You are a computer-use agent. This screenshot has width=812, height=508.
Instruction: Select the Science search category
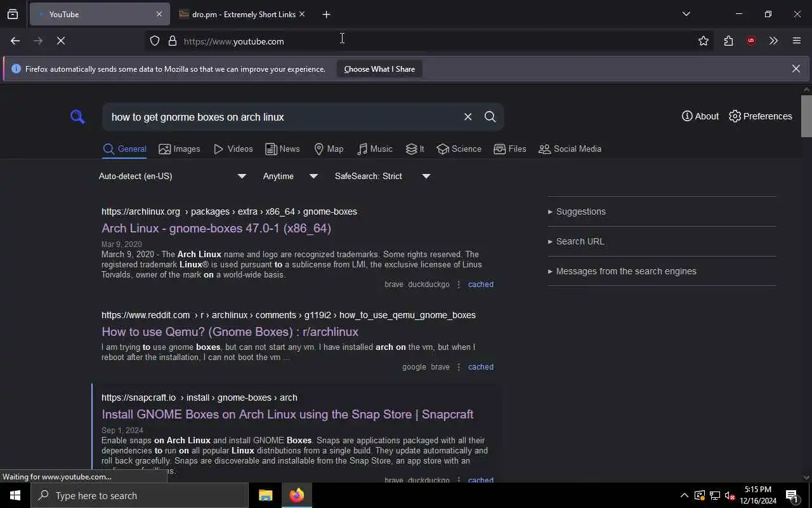coord(459,149)
